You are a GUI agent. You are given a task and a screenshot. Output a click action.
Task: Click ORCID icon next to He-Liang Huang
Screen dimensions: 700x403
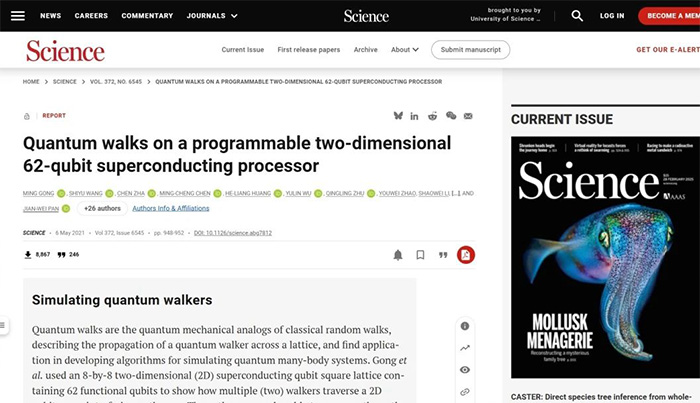pos(278,193)
